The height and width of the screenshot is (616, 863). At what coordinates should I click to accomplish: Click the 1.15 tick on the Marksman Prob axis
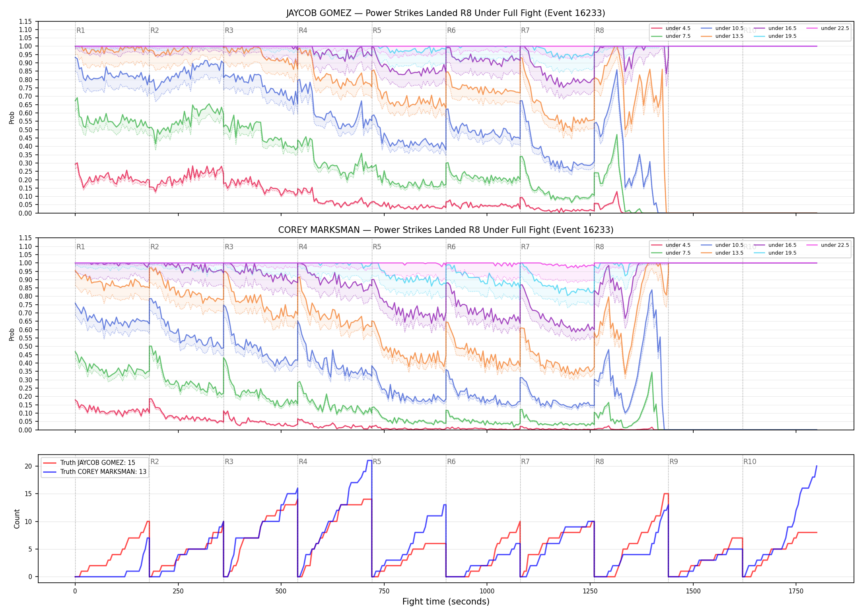25,238
